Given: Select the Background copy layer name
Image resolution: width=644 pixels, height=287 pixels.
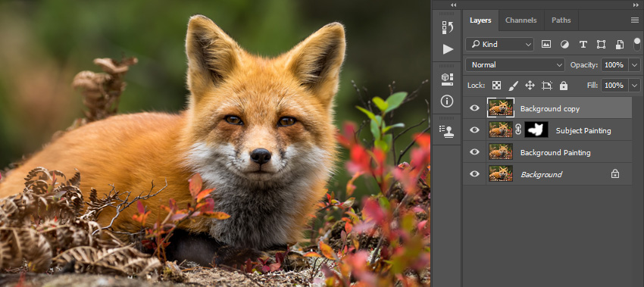Looking at the screenshot, I should [550, 109].
